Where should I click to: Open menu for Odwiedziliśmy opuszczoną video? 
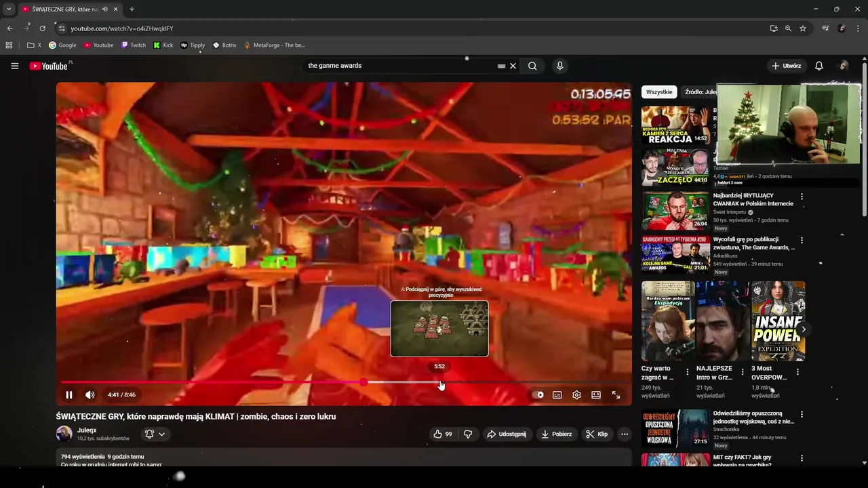click(x=802, y=414)
